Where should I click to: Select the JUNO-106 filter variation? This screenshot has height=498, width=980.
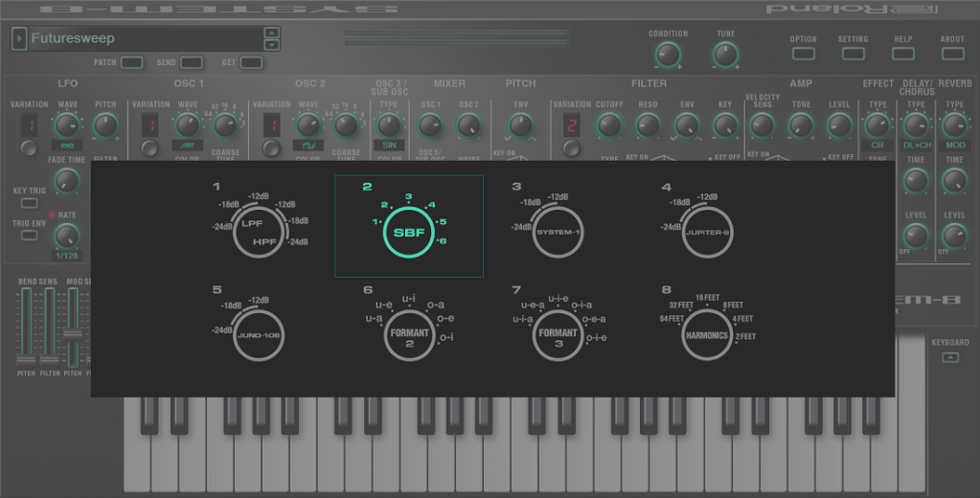[257, 335]
